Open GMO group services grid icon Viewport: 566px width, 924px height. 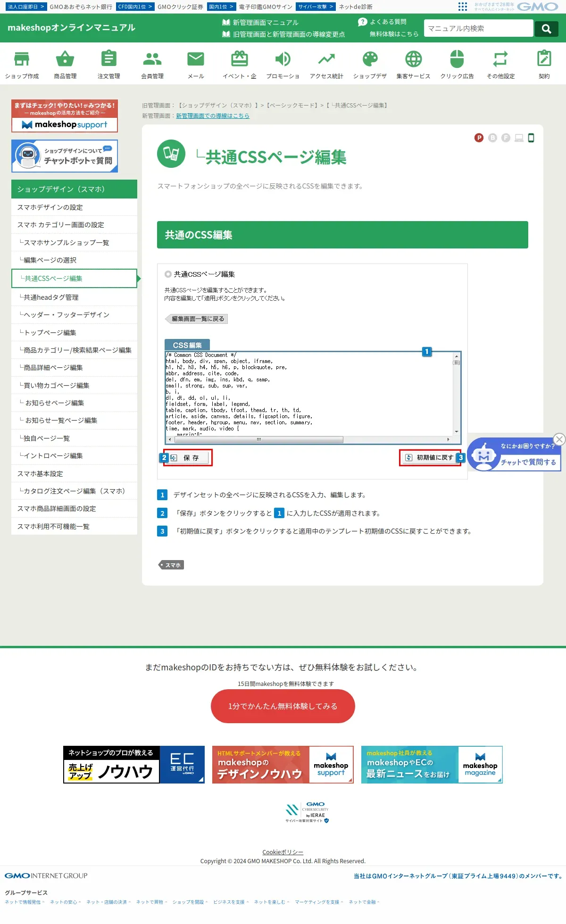point(463,7)
